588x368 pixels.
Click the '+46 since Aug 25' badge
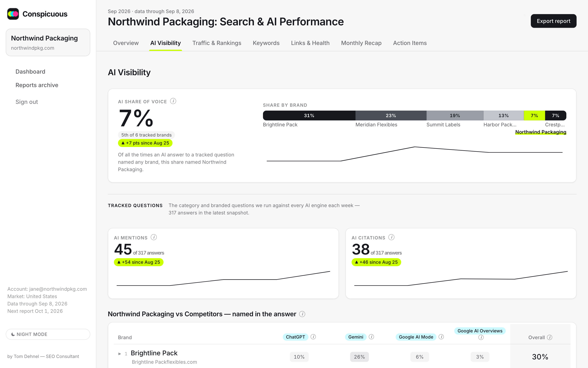point(376,262)
